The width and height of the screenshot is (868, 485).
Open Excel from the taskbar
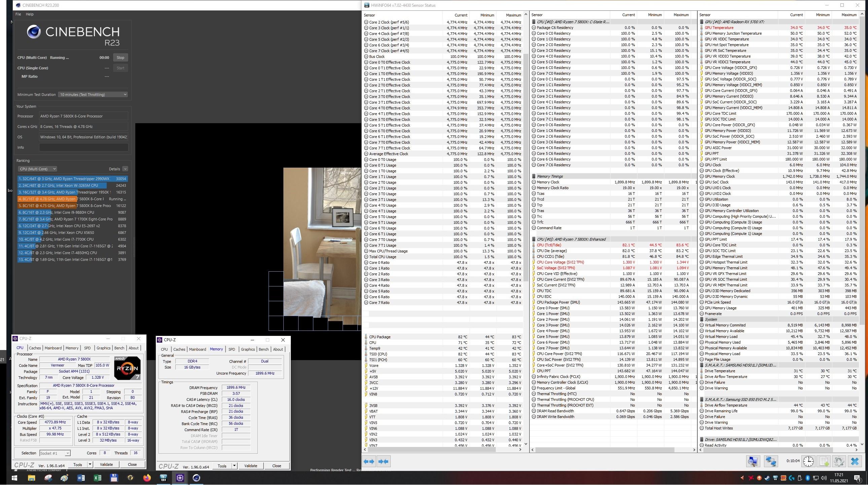click(97, 478)
